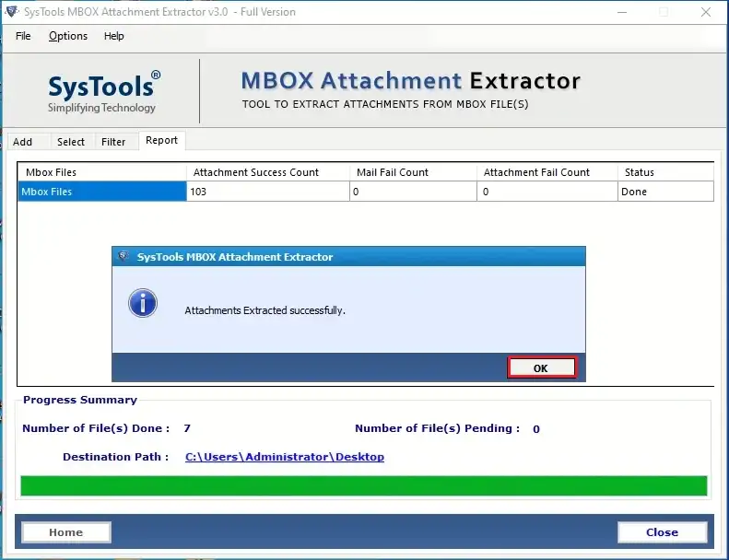Viewport: 729px width, 560px height.
Task: Click Number of File(s) Pending value 0
Action: coord(536,428)
